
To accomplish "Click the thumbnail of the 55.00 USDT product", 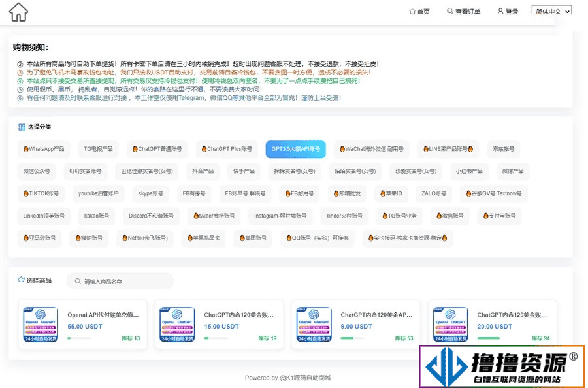I will point(41,324).
